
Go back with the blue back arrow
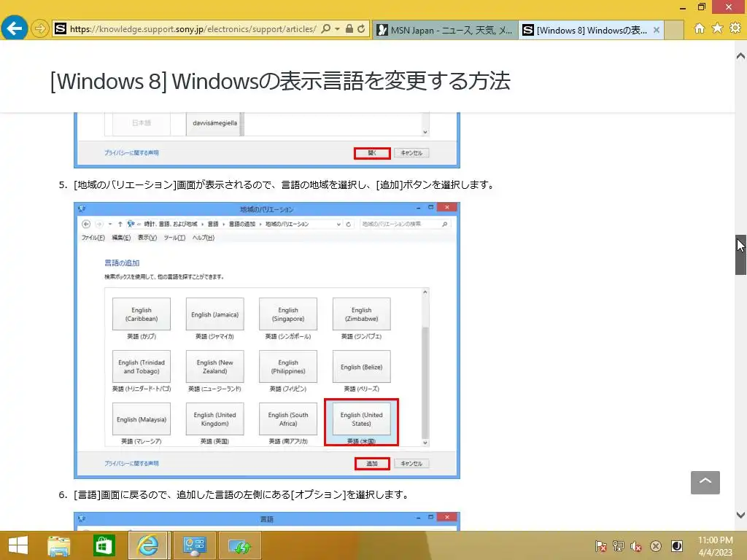click(x=15, y=28)
